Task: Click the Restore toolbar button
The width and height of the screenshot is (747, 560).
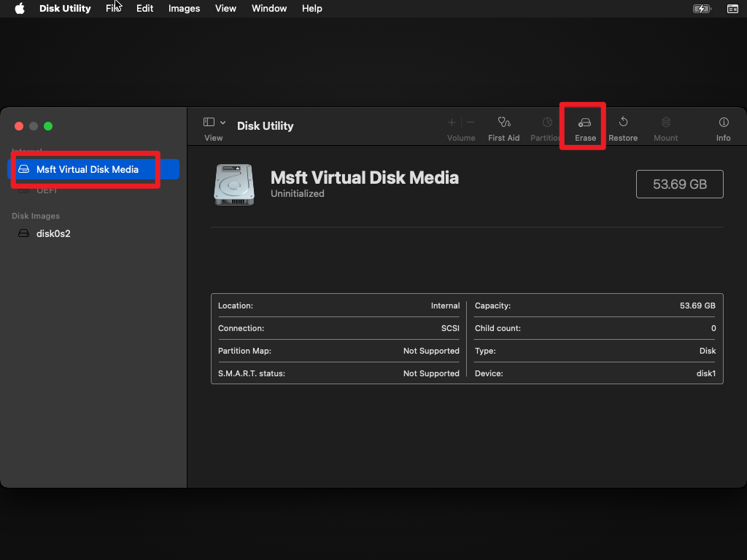Action: 623,129
